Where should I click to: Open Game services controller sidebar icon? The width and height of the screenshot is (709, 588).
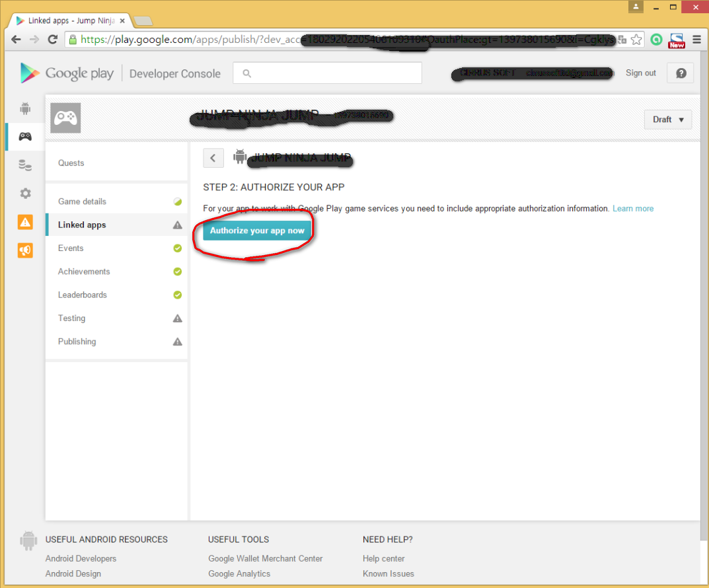coord(25,136)
